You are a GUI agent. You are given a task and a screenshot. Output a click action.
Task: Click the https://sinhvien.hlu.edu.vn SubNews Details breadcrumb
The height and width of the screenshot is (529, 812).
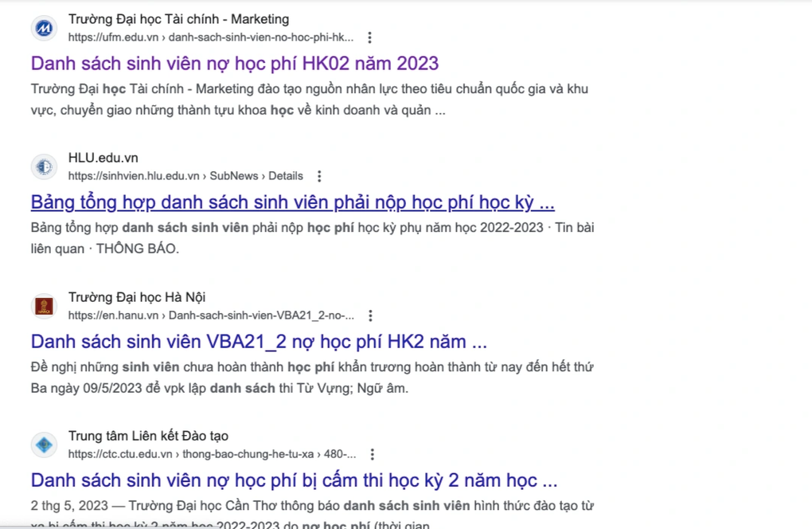coord(185,176)
